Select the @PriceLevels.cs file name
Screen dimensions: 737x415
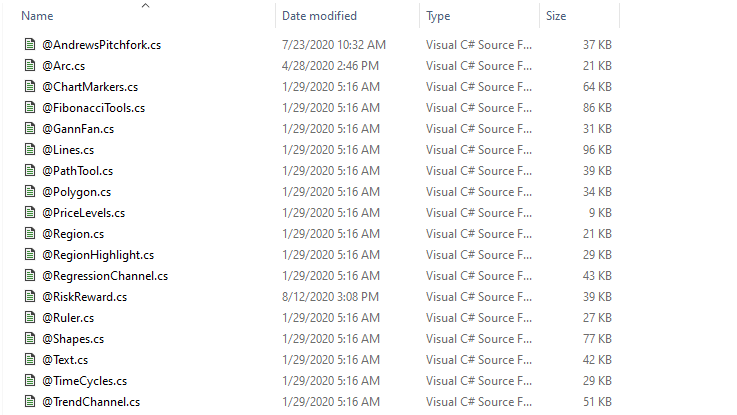pos(83,213)
